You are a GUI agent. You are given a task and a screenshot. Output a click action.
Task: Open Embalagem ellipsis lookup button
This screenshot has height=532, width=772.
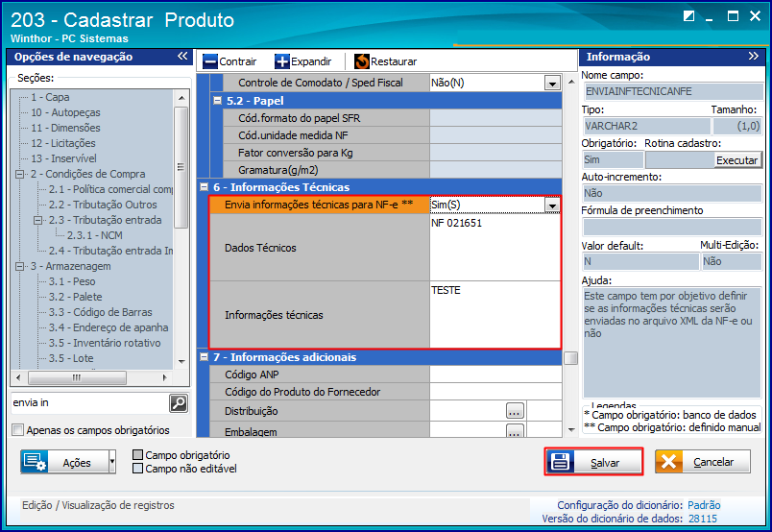(x=515, y=431)
